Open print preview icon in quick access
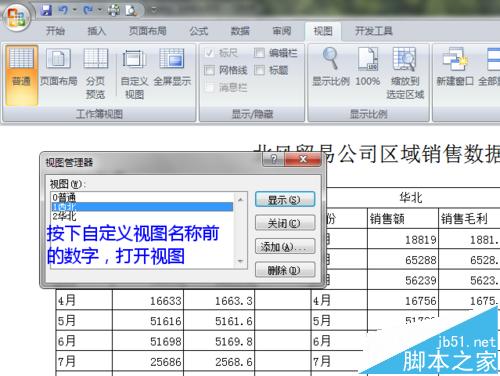 pos(131,11)
